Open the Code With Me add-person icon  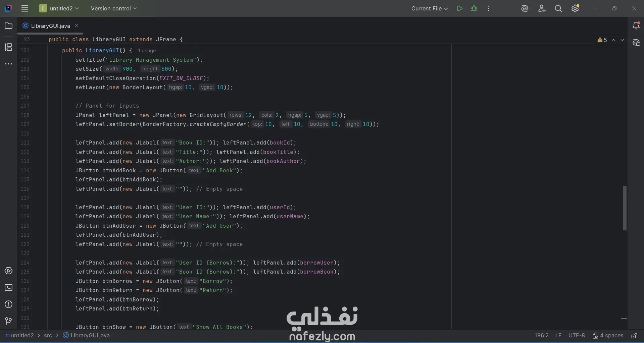(542, 8)
